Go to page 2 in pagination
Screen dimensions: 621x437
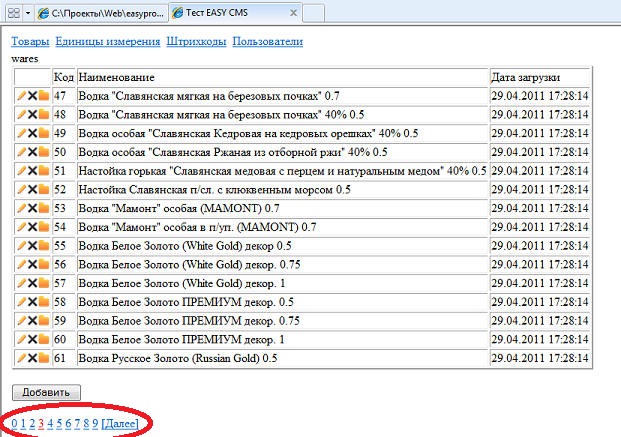[32, 424]
